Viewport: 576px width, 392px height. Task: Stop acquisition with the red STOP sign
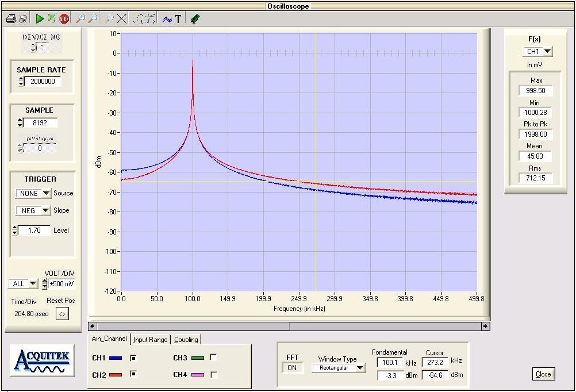[64, 18]
